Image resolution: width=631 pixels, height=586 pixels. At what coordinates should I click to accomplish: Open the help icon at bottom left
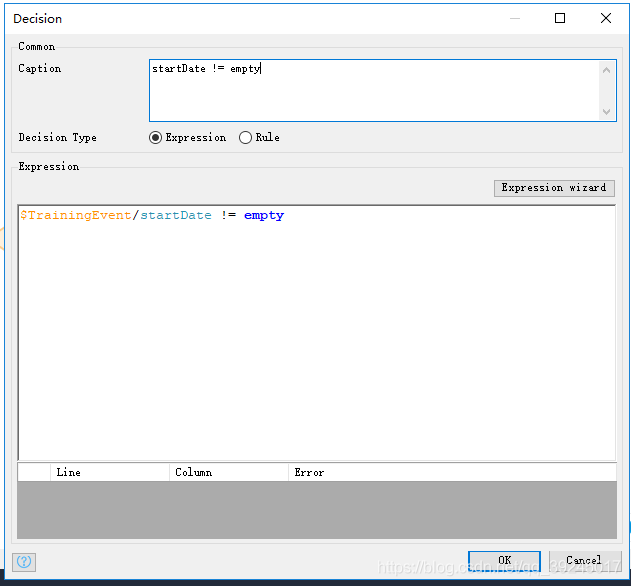point(25,562)
